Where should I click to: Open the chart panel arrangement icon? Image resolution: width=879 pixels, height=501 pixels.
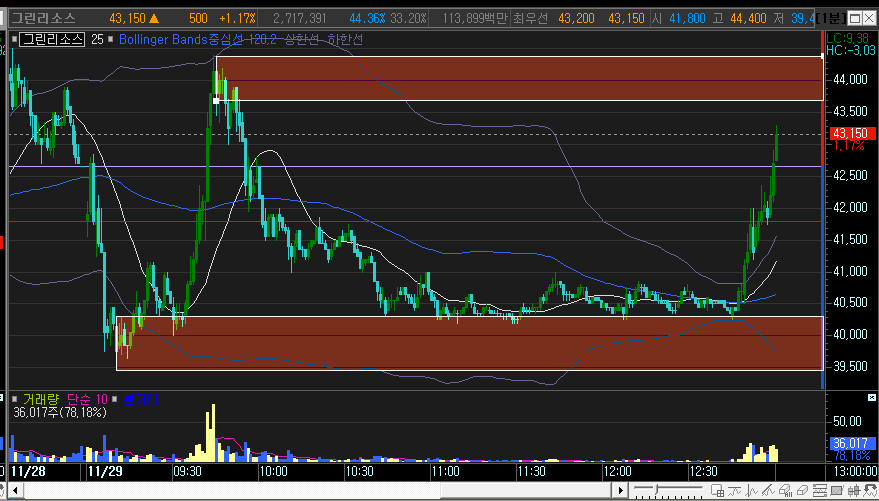point(820,490)
